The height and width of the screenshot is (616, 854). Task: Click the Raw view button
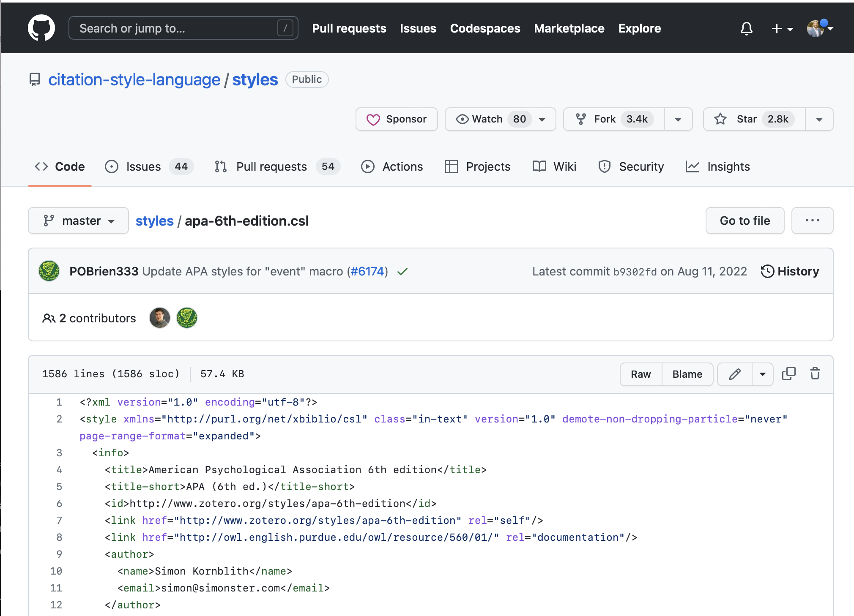tap(640, 374)
